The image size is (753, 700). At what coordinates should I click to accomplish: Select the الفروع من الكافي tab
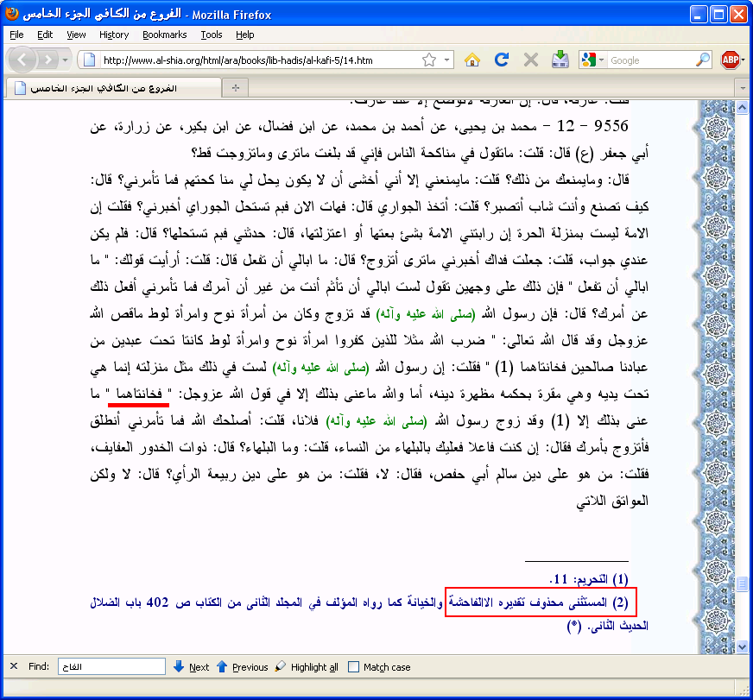click(x=114, y=88)
